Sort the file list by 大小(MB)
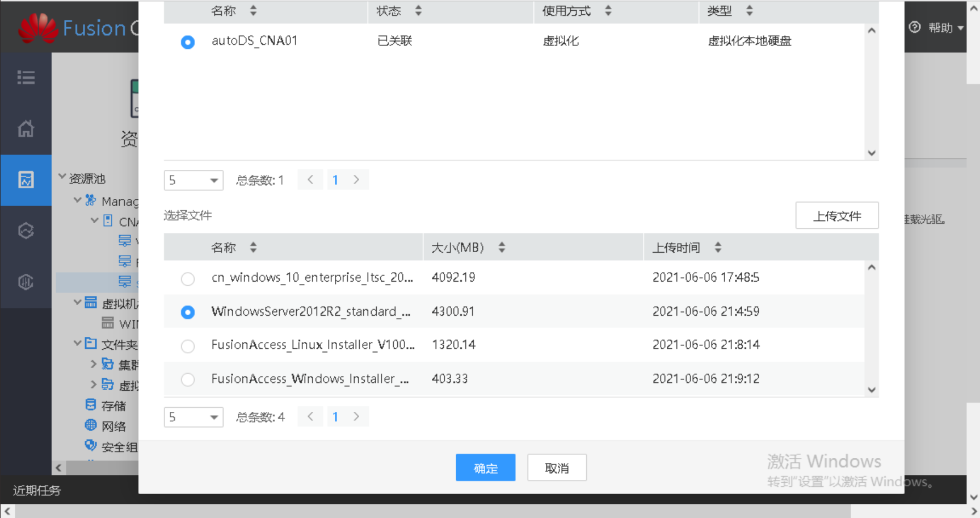Image resolution: width=980 pixels, height=518 pixels. click(x=501, y=247)
